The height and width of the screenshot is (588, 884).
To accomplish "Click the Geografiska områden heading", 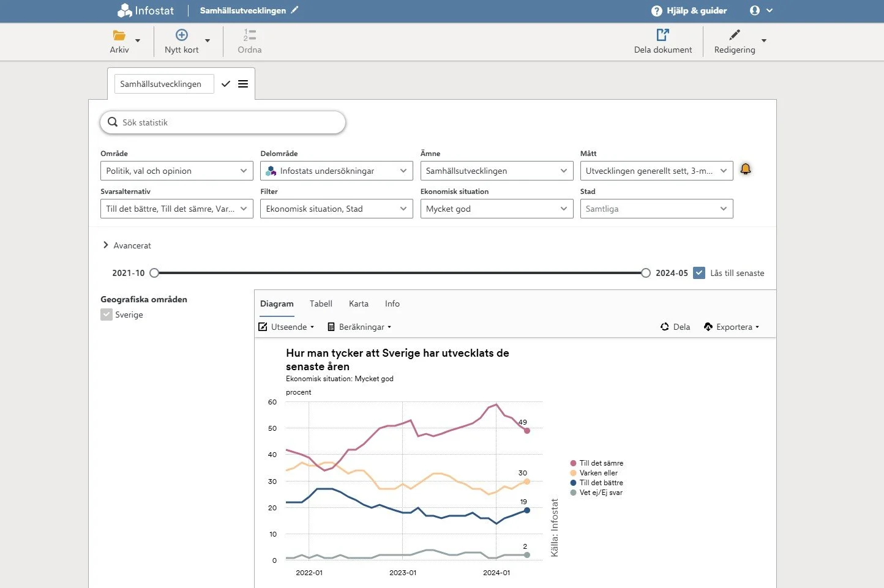I will [x=144, y=299].
